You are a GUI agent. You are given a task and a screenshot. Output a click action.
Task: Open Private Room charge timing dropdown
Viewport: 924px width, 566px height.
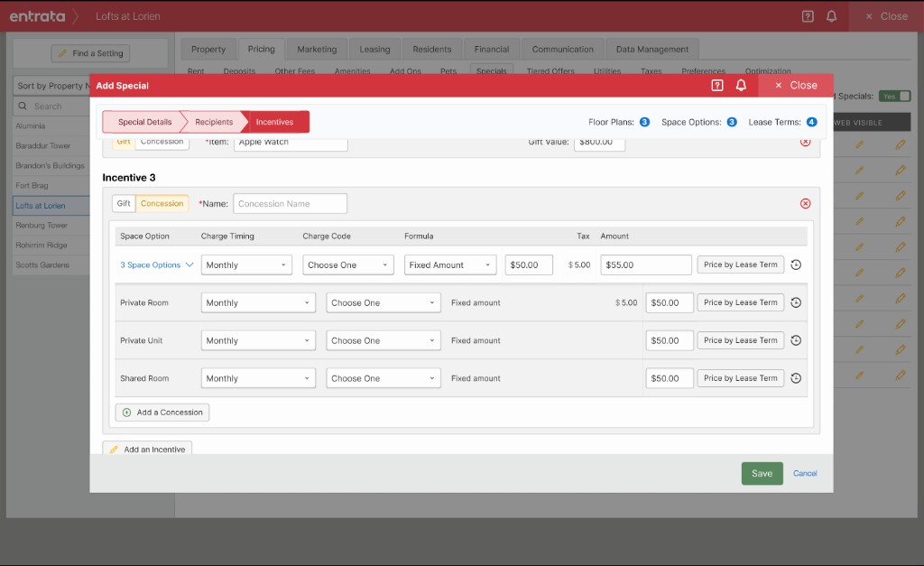[x=258, y=302]
